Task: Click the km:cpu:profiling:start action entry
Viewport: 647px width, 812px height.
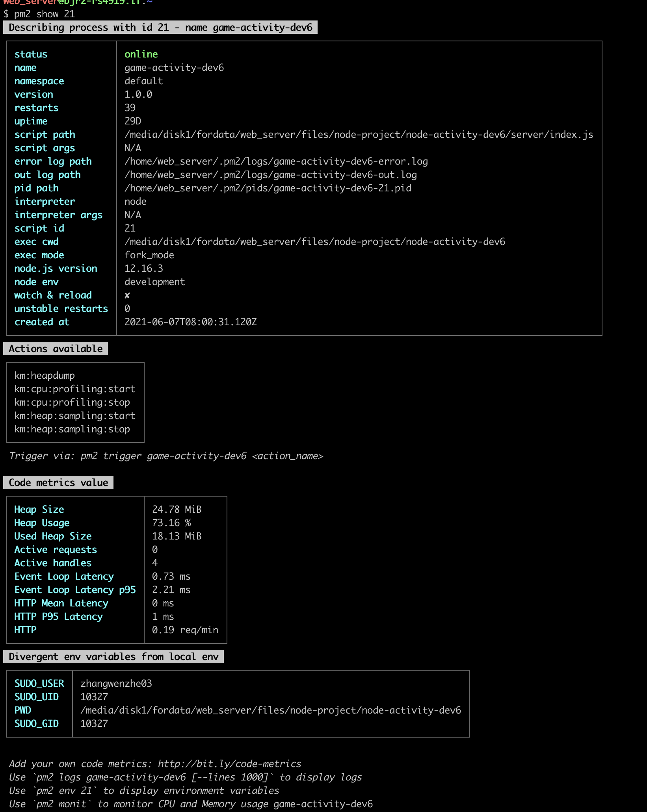Action: coord(75,389)
